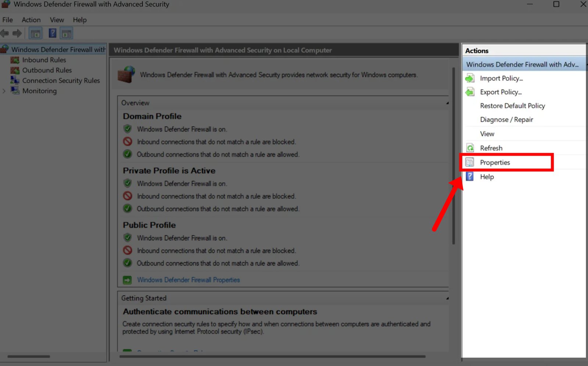Click the left tree pane horizontal scrollbar
Viewport: 588px width, 366px height.
point(29,356)
